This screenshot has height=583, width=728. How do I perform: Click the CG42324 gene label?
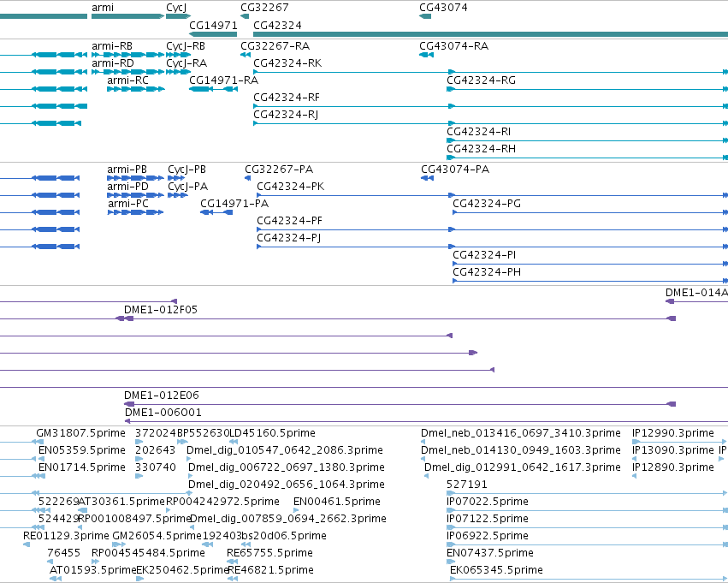coord(278,25)
